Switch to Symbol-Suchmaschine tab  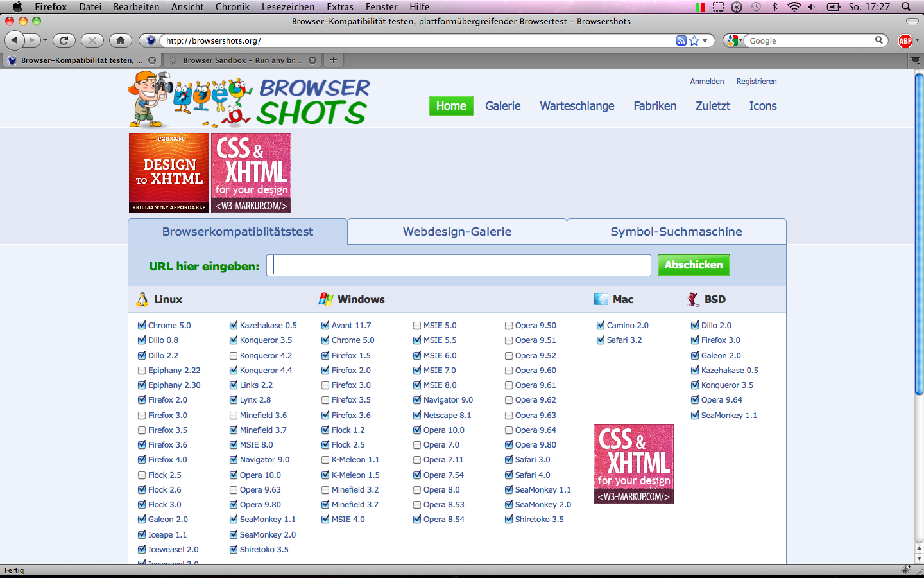(676, 231)
